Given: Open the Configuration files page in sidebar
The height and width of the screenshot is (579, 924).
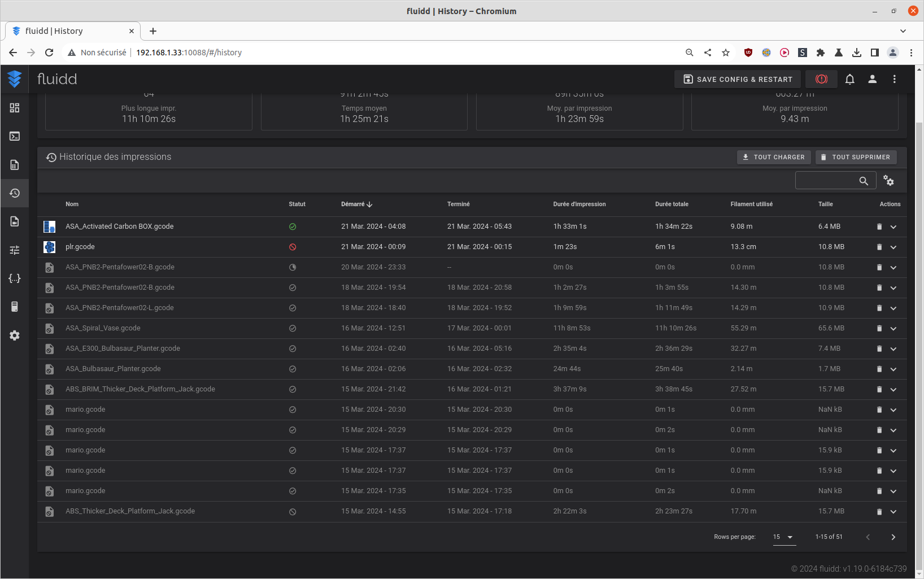Looking at the screenshot, I should (15, 278).
